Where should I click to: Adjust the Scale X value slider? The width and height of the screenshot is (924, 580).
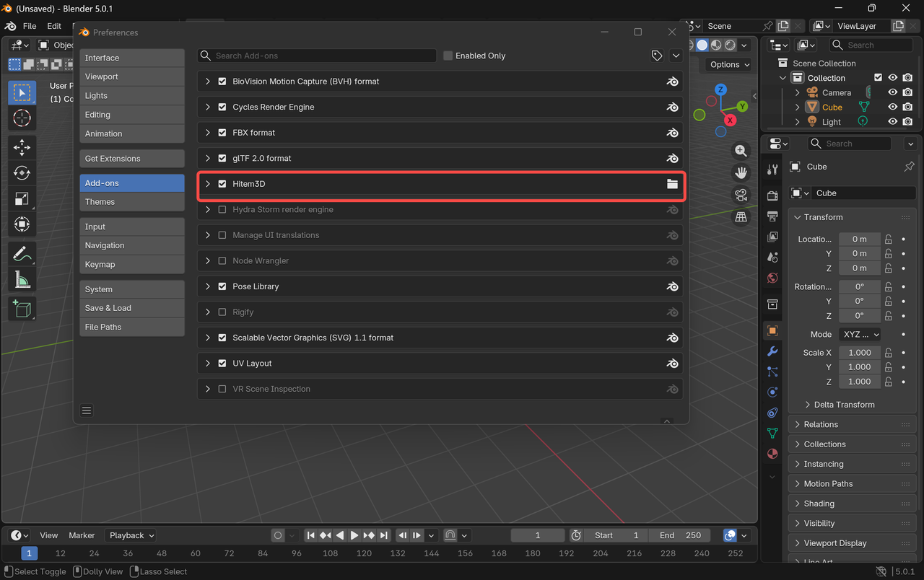coord(859,352)
